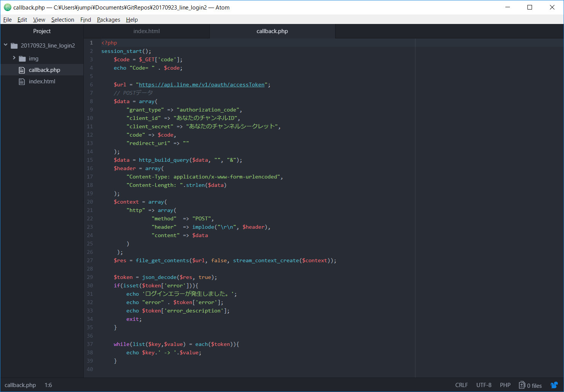Open the File menu
The width and height of the screenshot is (564, 392).
tap(8, 20)
